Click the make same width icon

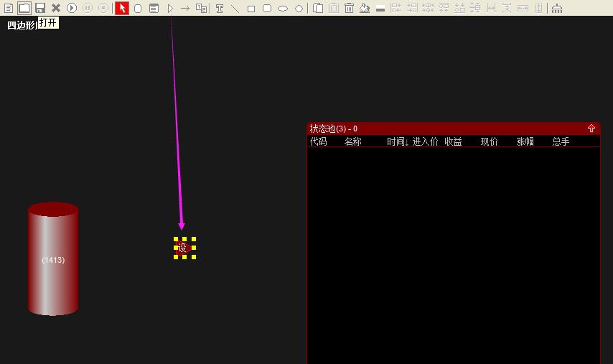[523, 8]
